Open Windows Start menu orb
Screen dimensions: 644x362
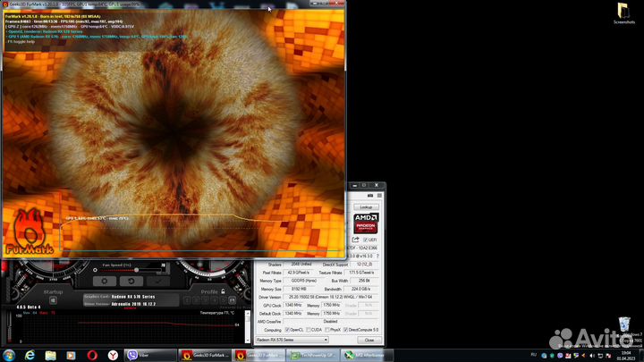tap(9, 355)
